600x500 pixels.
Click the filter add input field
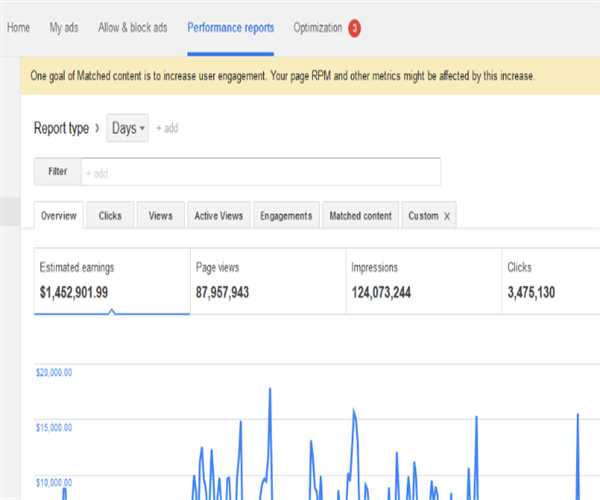260,172
